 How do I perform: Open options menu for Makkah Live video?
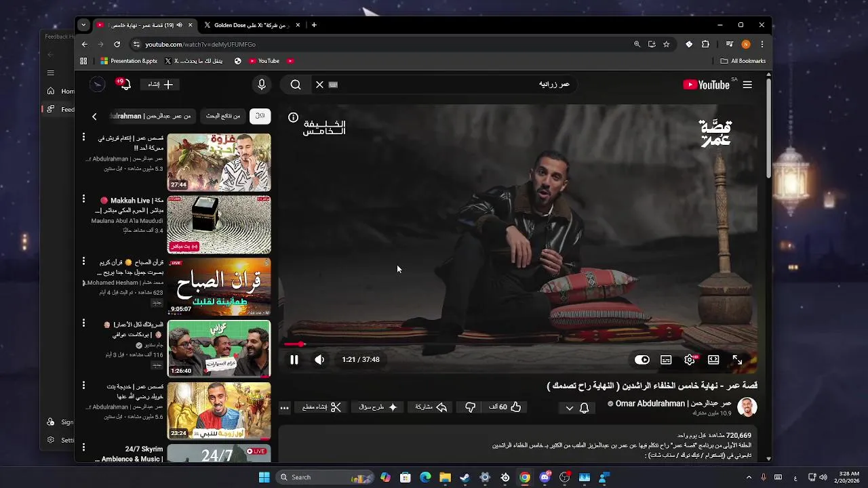pos(84,200)
